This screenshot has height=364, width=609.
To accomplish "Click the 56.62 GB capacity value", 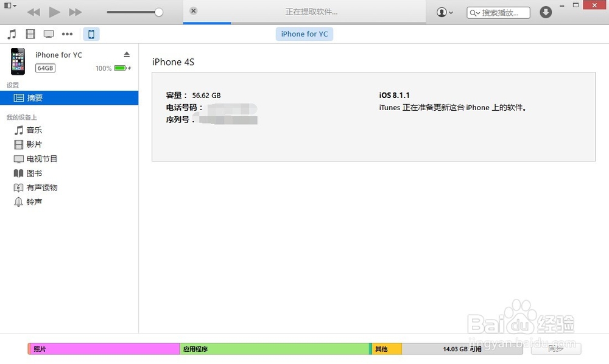I will click(206, 96).
